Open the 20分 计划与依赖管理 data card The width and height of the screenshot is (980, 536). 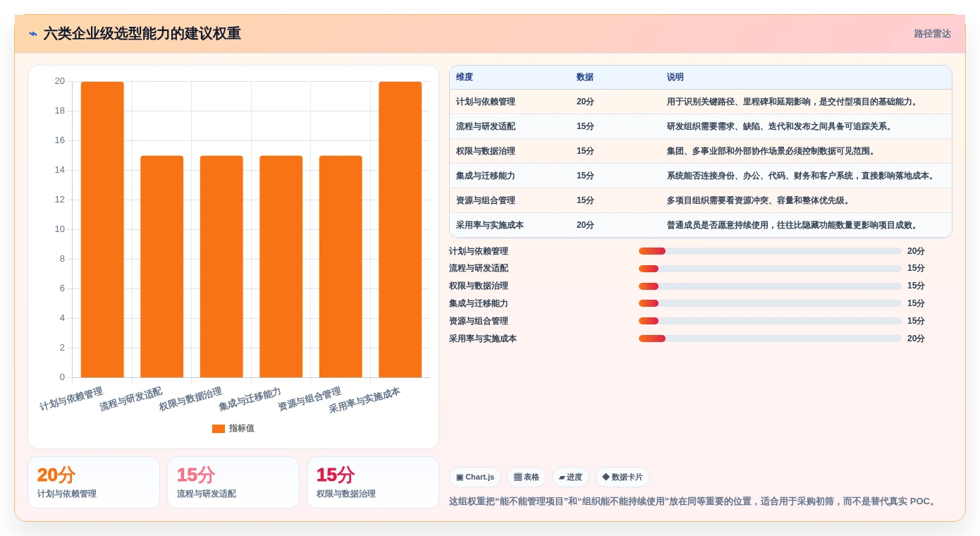(94, 482)
